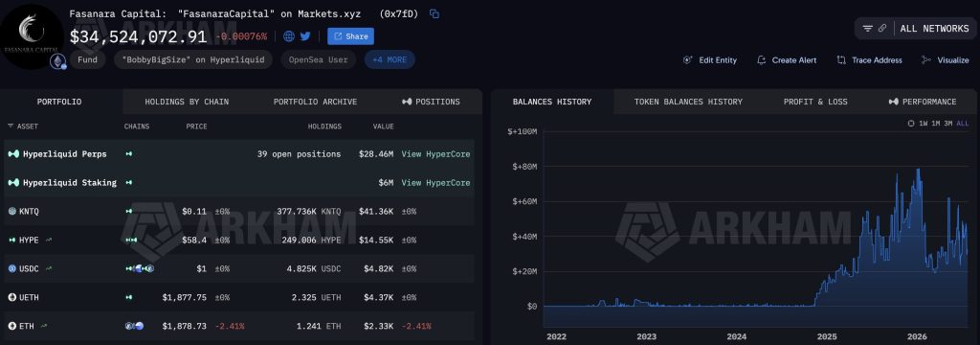Open the filter lines icon near All Networks

point(867,28)
